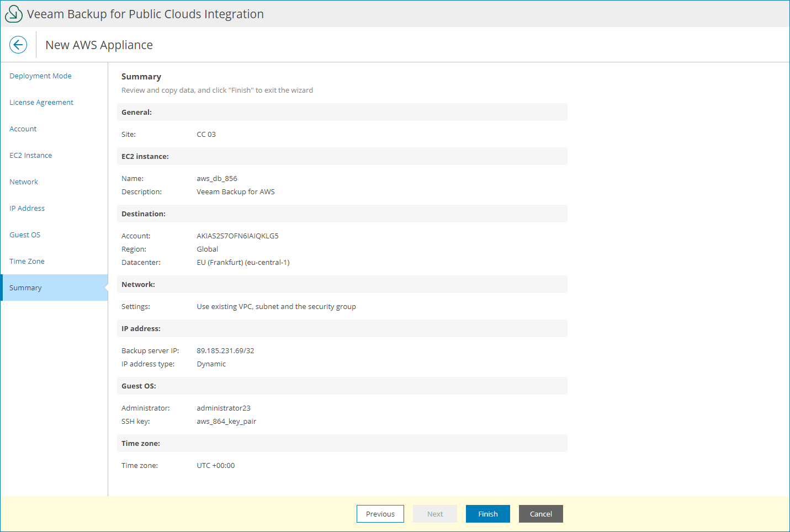Viewport: 790px width, 532px height.
Task: Select the SSH key aws_864_key_pair value
Action: tap(226, 421)
